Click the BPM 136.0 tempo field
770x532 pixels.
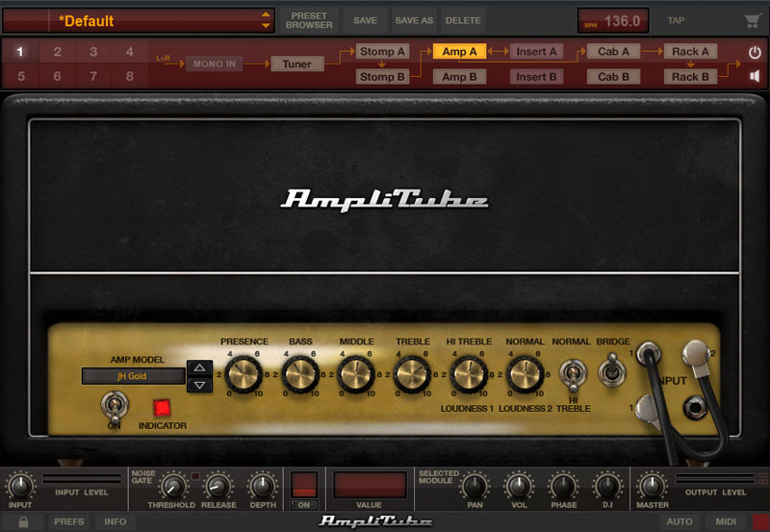click(x=613, y=20)
